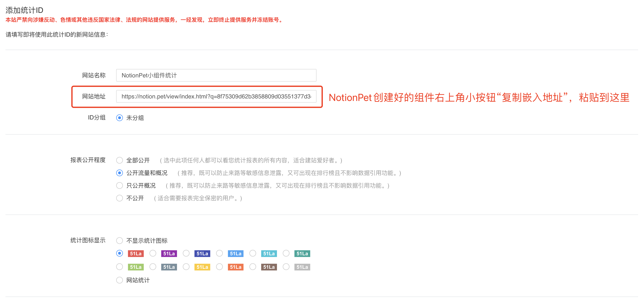
Task: Click the 统计图标显示 section label
Action: pos(88,241)
